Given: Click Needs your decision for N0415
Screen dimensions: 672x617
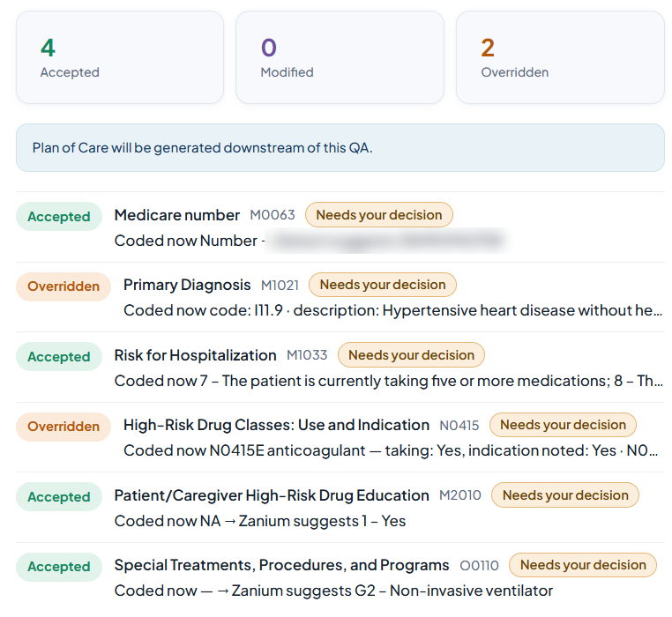Looking at the screenshot, I should [564, 425].
